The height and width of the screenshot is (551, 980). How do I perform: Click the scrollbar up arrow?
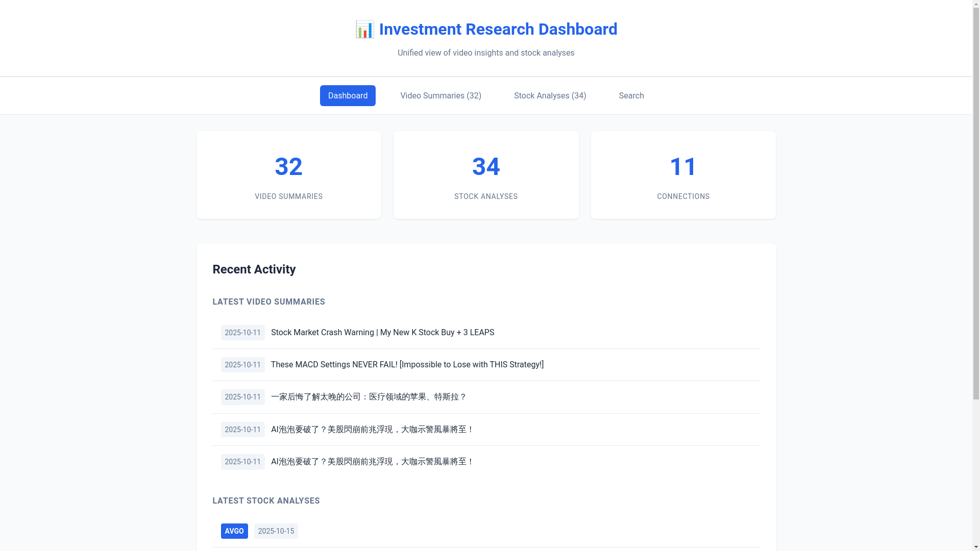coord(976,4)
